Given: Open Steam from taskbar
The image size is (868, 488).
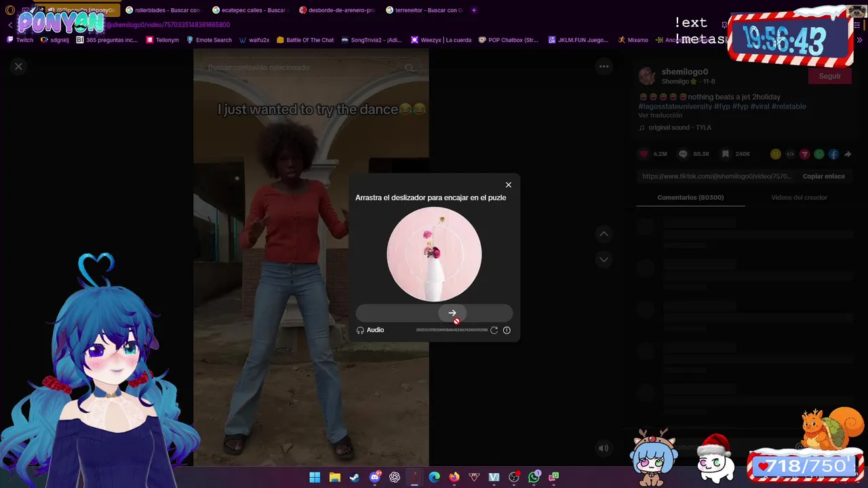Looking at the screenshot, I should [355, 477].
